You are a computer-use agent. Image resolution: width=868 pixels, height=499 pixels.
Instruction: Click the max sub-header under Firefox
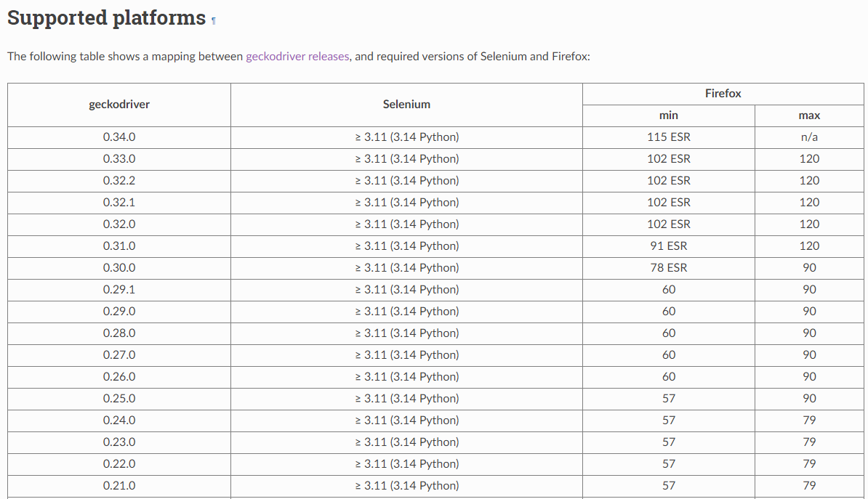(x=809, y=115)
